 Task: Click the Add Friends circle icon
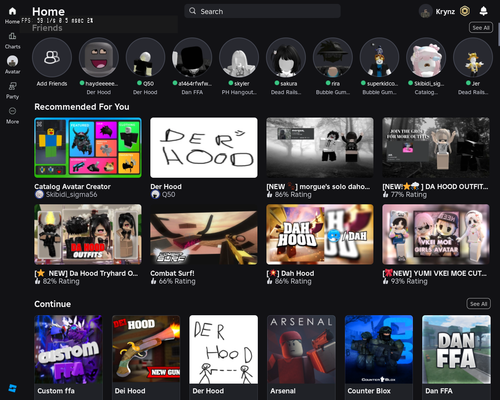[x=52, y=57]
